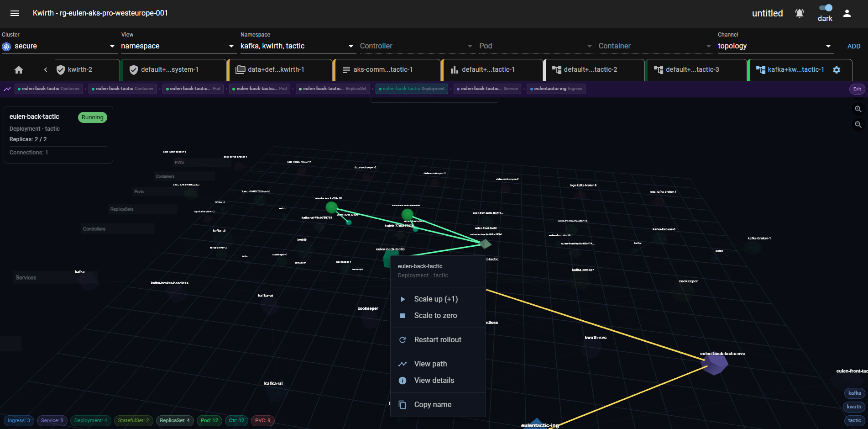Click the ADD channel button
The image size is (868, 429).
pyautogui.click(x=854, y=46)
